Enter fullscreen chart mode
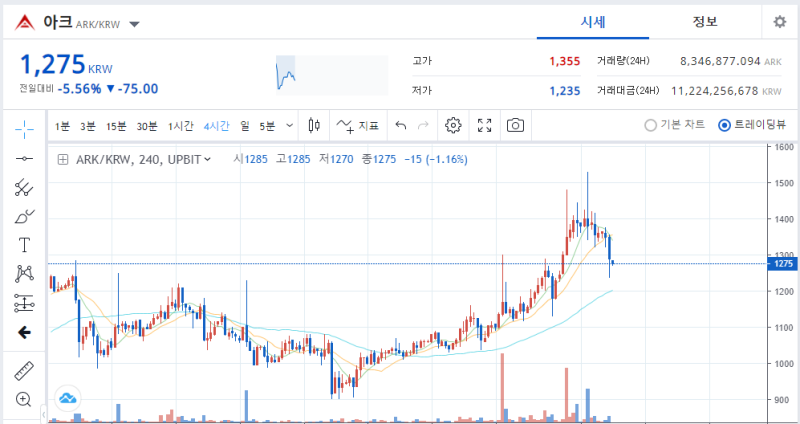 point(484,125)
